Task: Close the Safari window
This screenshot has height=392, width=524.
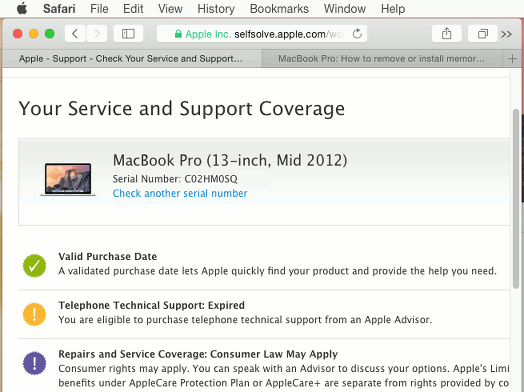Action: [x=18, y=34]
